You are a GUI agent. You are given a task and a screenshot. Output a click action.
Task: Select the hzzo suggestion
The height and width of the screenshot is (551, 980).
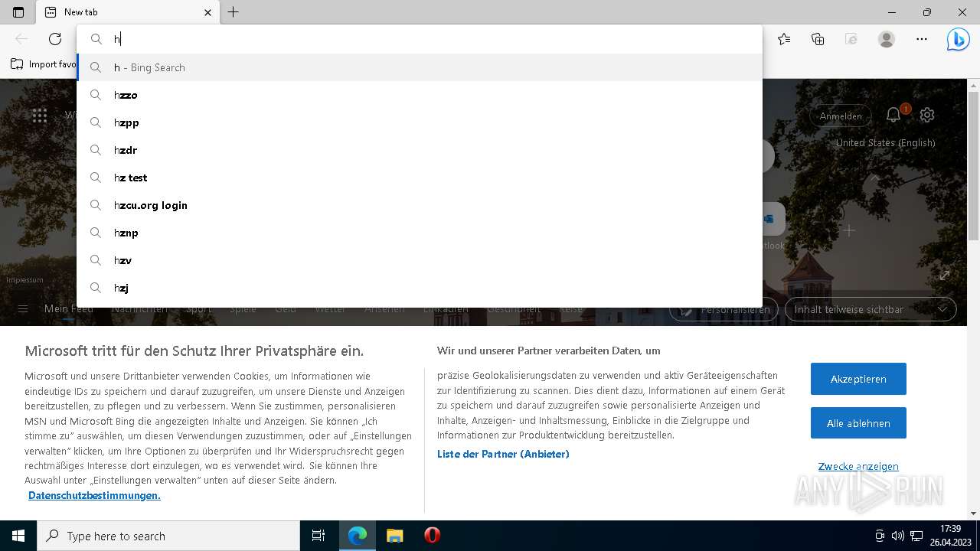(420, 95)
